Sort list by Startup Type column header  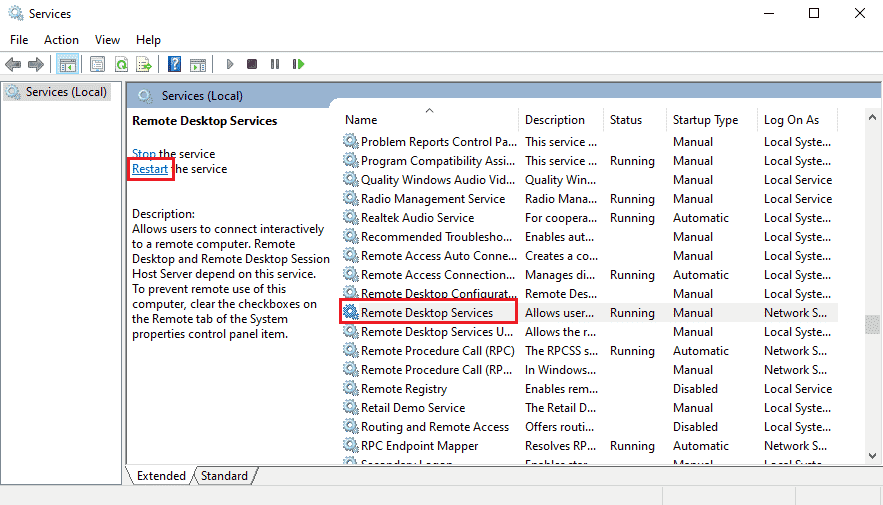click(x=705, y=120)
